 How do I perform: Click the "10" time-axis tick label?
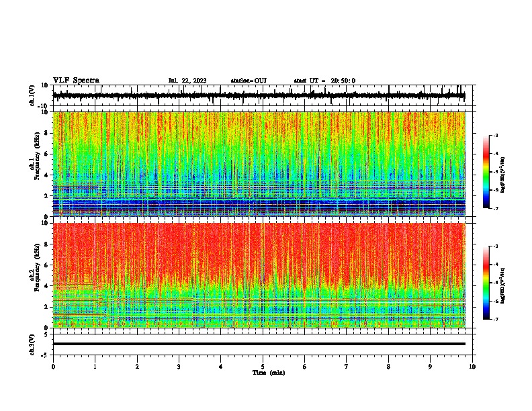(x=472, y=367)
